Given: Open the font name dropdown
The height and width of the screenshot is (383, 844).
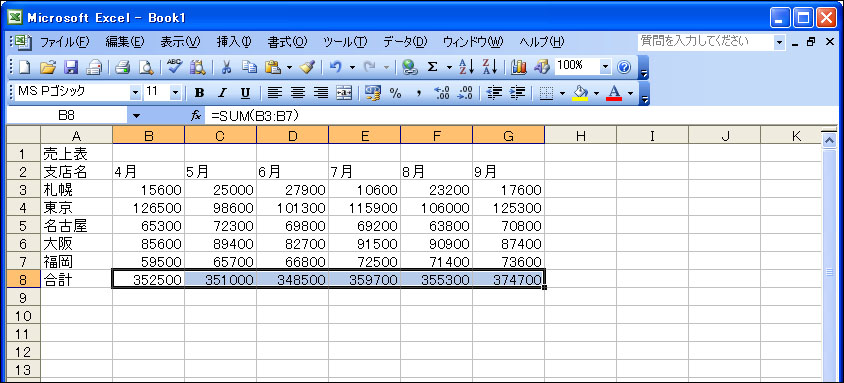Looking at the screenshot, I should 135,93.
